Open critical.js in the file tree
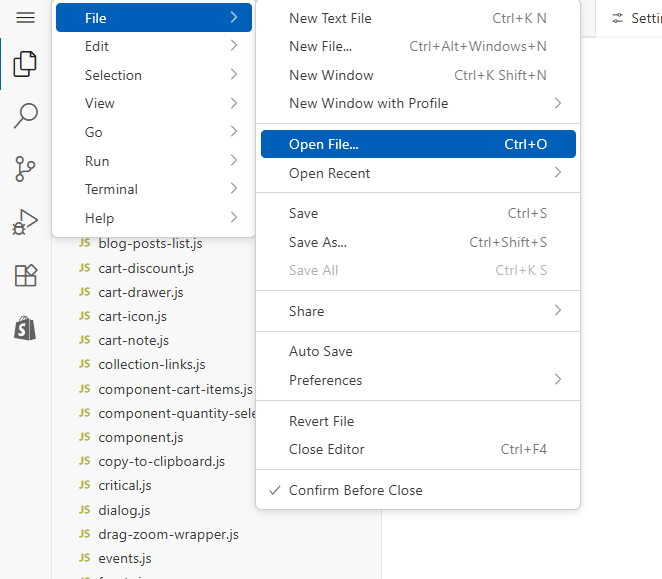 click(x=127, y=485)
